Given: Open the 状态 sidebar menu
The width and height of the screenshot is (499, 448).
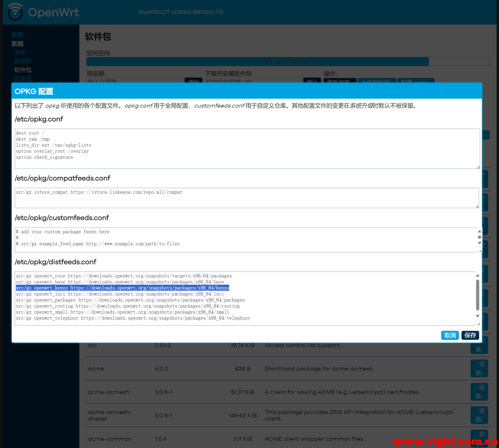Looking at the screenshot, I should tap(17, 35).
